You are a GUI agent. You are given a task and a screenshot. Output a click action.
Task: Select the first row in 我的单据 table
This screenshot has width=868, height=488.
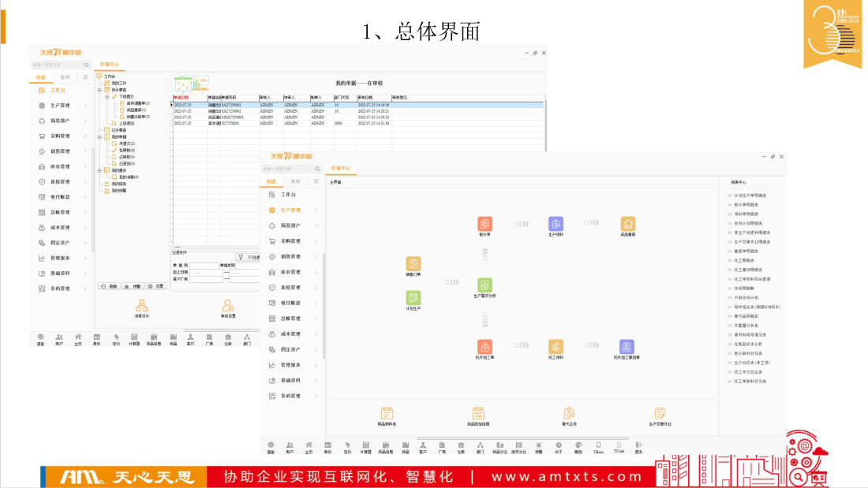(237, 104)
